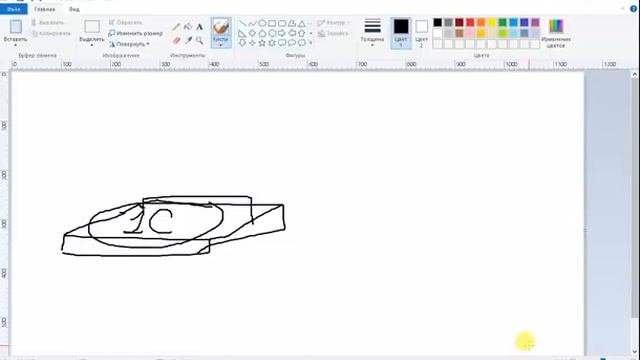This screenshot has height=360, width=640.
Task: Select the Pencil tool
Action: pyautogui.click(x=176, y=27)
